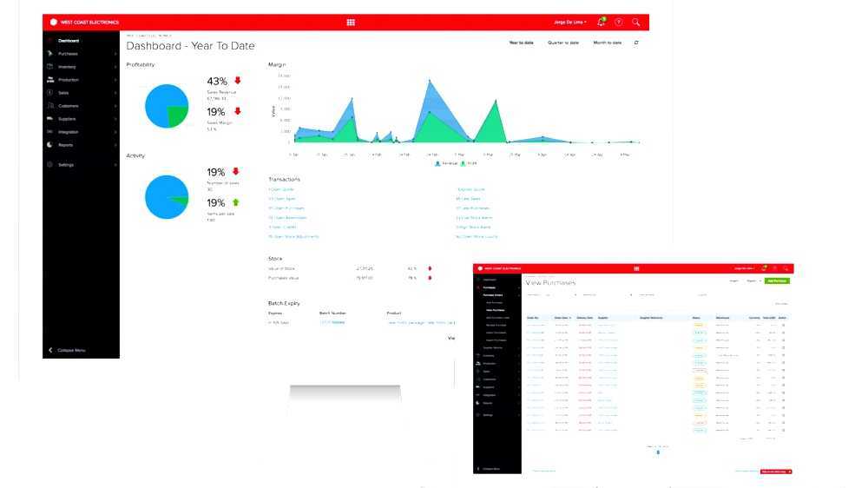The image size is (868, 488).
Task: Open the Open Quotes transactions link
Action: coord(281,189)
